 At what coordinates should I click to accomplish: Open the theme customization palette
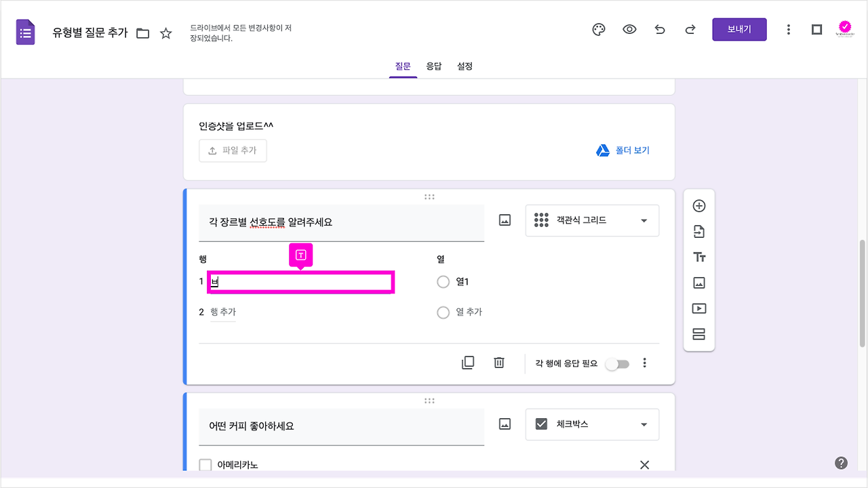tap(598, 29)
